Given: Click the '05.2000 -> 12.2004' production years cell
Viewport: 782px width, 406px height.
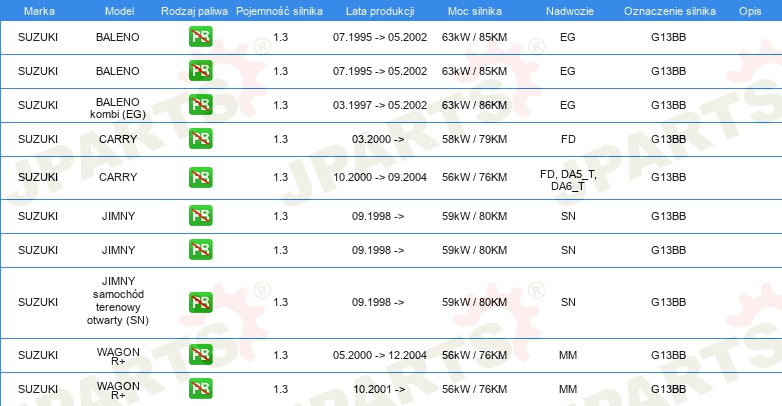Looking at the screenshot, I should pyautogui.click(x=380, y=355).
